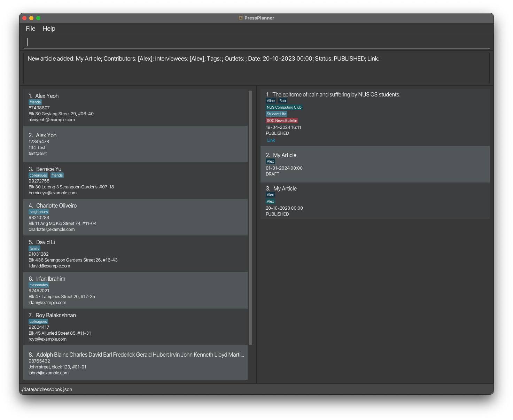Click the friends tag on Bernice Yu
513x420 pixels.
coord(57,175)
